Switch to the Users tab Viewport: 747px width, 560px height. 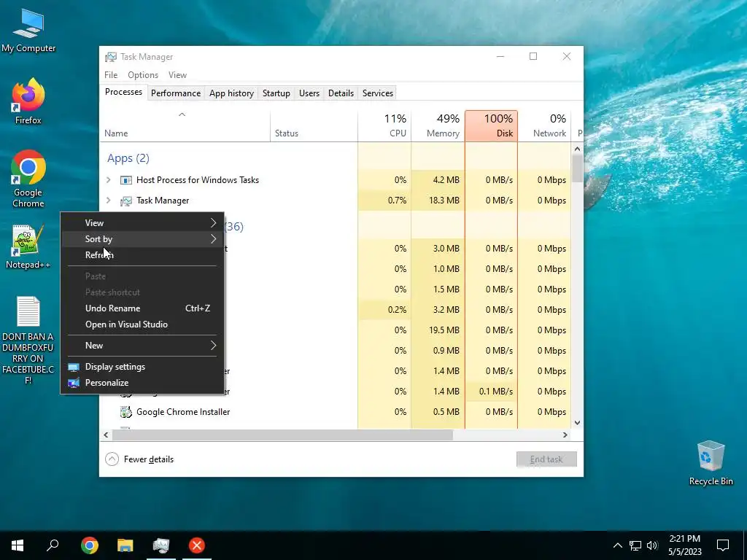coord(309,93)
